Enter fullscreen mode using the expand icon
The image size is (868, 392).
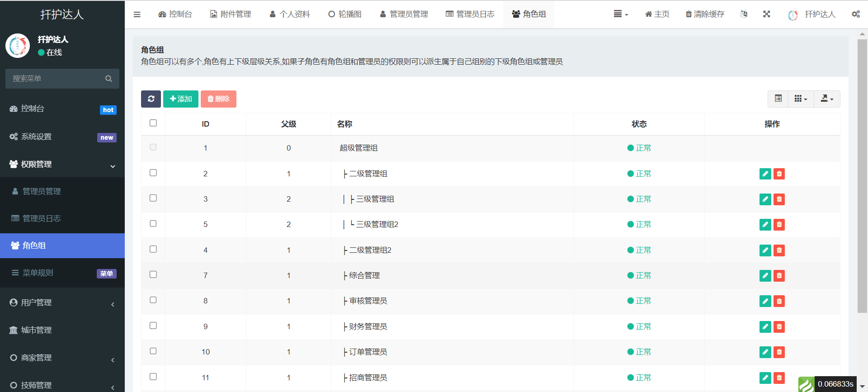766,14
